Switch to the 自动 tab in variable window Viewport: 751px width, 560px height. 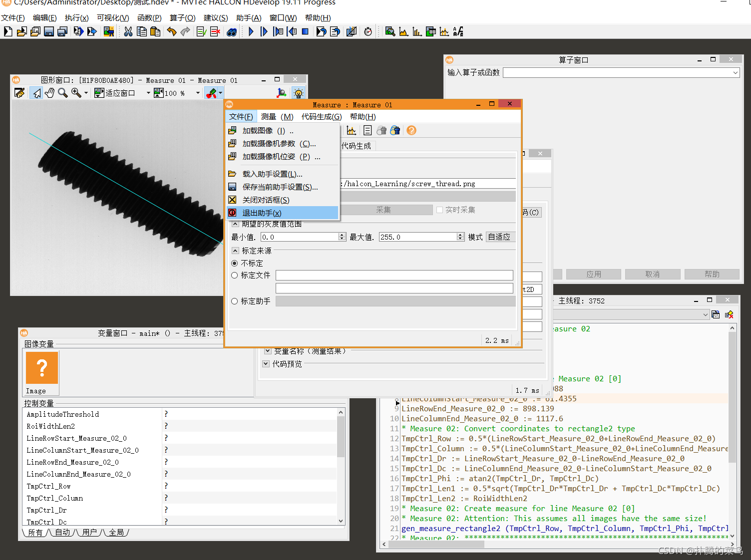62,532
